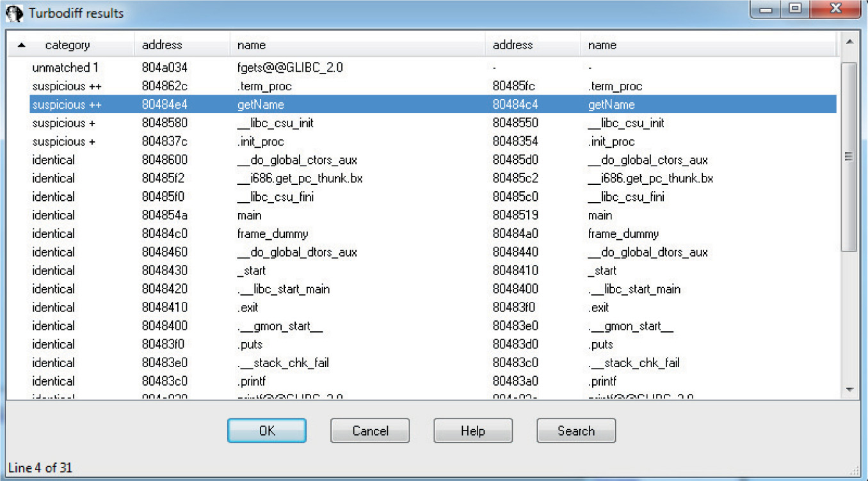Select 'suspicious +' in the .init_proc row
This screenshot has width=868, height=481.
63,141
